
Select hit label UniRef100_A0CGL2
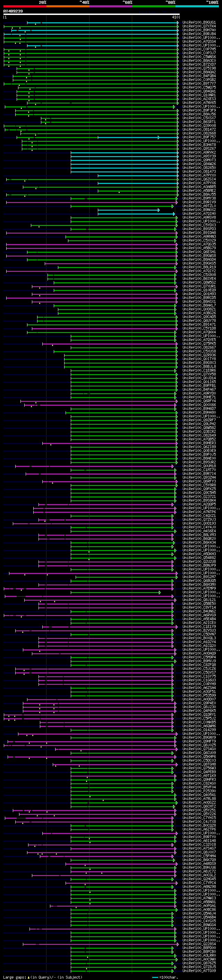tap(199, 875)
